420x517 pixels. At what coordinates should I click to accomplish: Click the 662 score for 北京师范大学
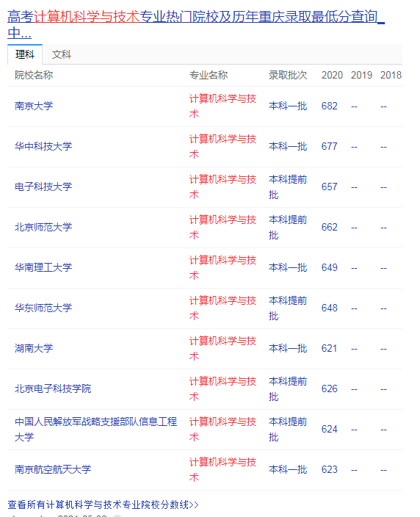pyautogui.click(x=330, y=227)
